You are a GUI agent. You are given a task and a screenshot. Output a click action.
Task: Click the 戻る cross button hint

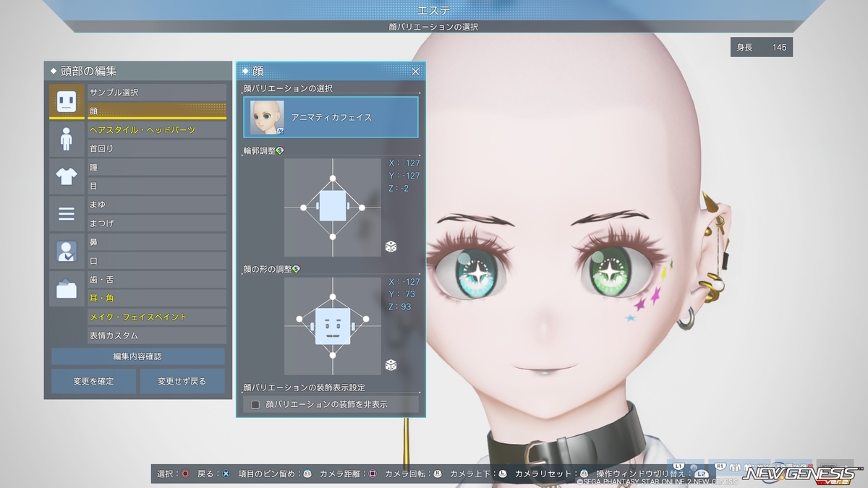[x=214, y=474]
